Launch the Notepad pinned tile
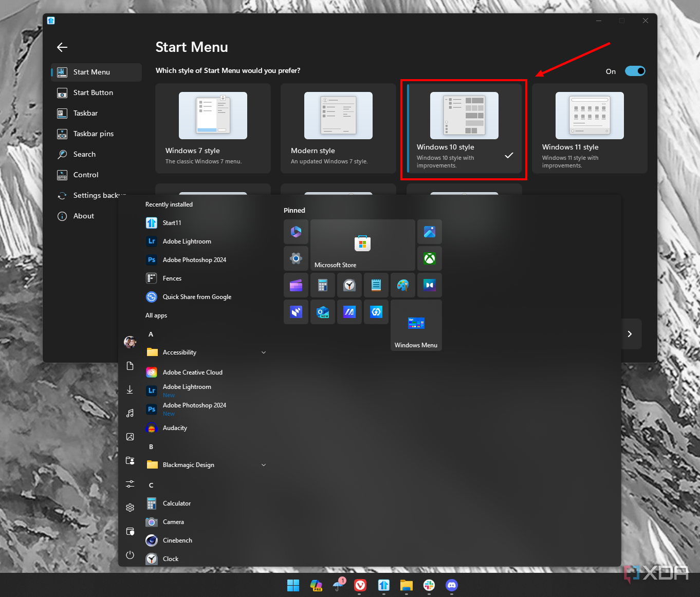700x597 pixels. tap(376, 285)
